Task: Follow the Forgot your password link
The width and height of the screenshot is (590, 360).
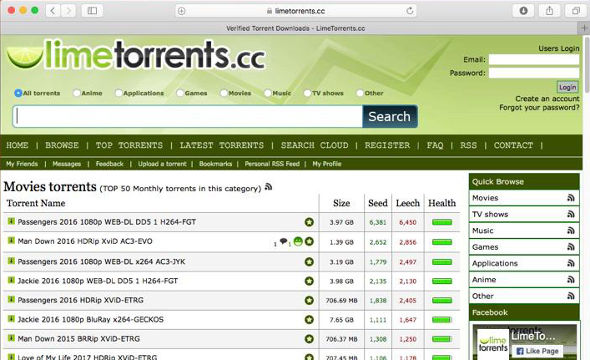Action: click(539, 108)
